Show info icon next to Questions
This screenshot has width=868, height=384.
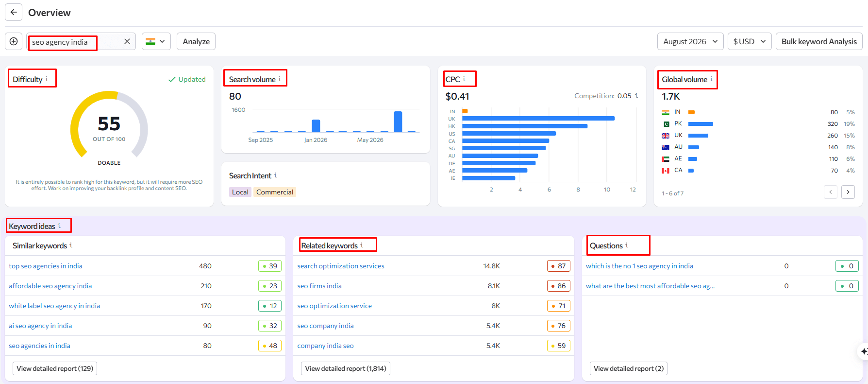click(627, 245)
